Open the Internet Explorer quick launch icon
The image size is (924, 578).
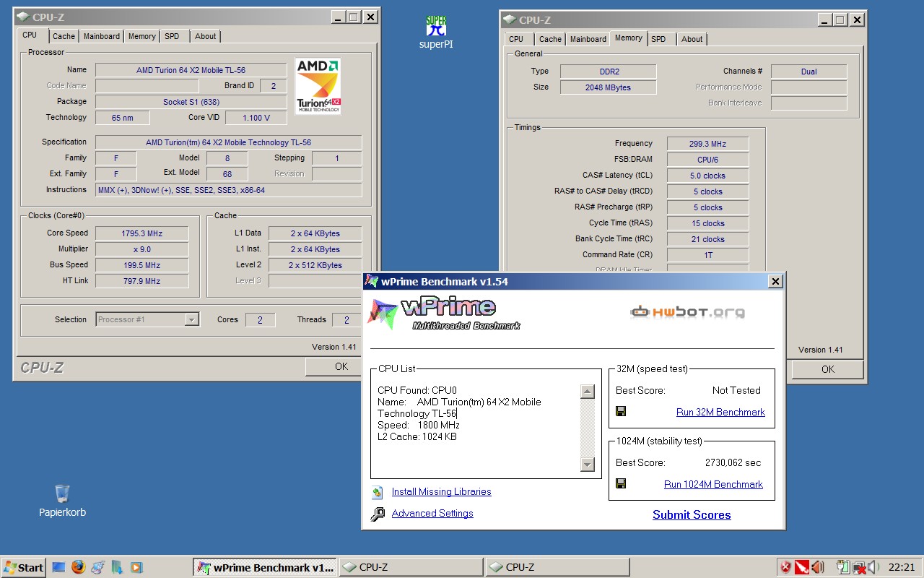click(x=97, y=567)
